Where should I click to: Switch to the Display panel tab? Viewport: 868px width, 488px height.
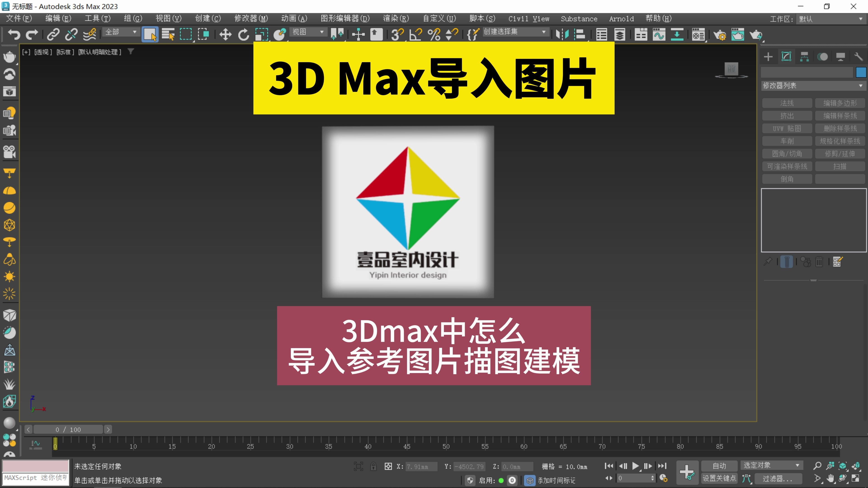tap(840, 56)
